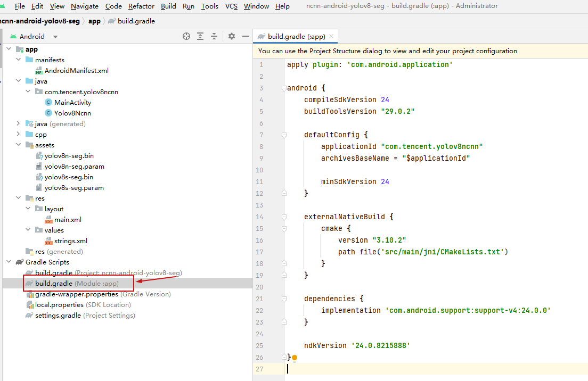Image resolution: width=588 pixels, height=381 pixels.
Task: Open the Build menu
Action: (x=168, y=6)
